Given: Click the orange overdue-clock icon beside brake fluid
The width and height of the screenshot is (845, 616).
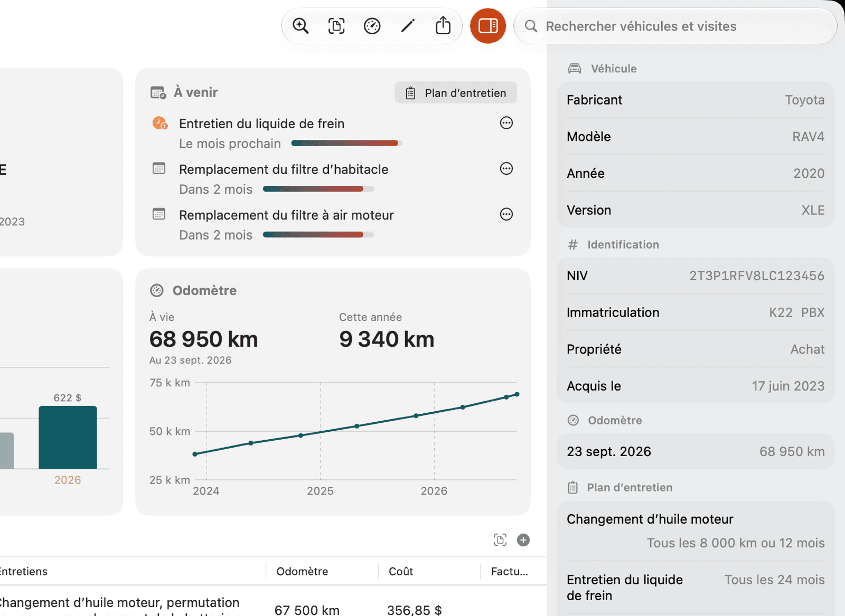Looking at the screenshot, I should click(x=160, y=124).
